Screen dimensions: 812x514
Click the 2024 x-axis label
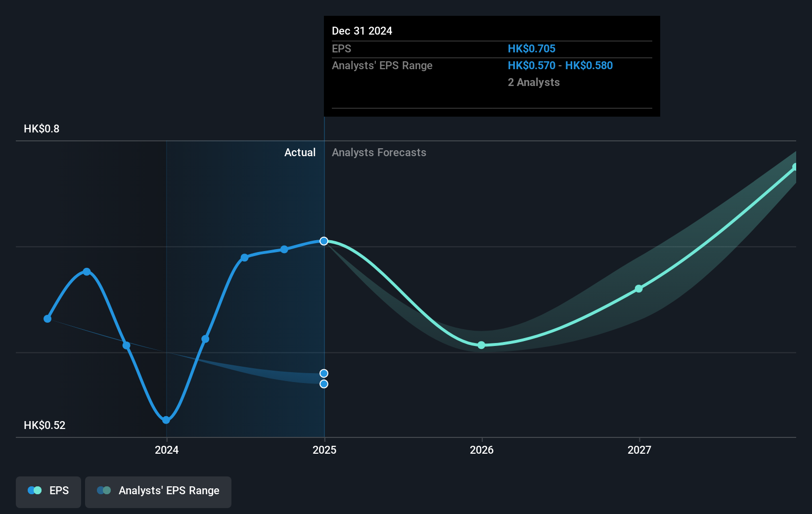167,450
